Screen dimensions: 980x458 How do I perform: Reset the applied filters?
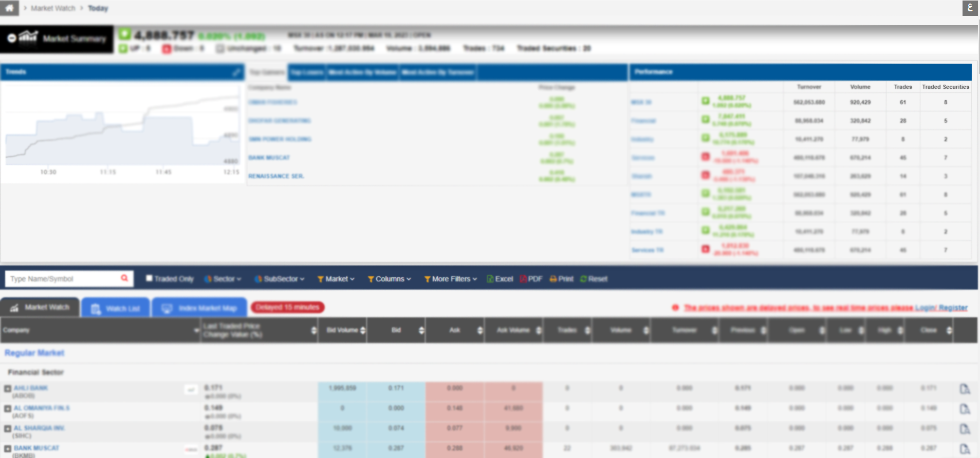(x=594, y=279)
